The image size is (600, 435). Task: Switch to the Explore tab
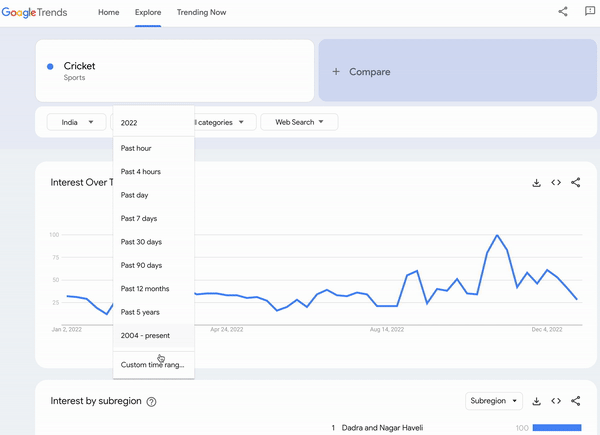click(x=148, y=12)
